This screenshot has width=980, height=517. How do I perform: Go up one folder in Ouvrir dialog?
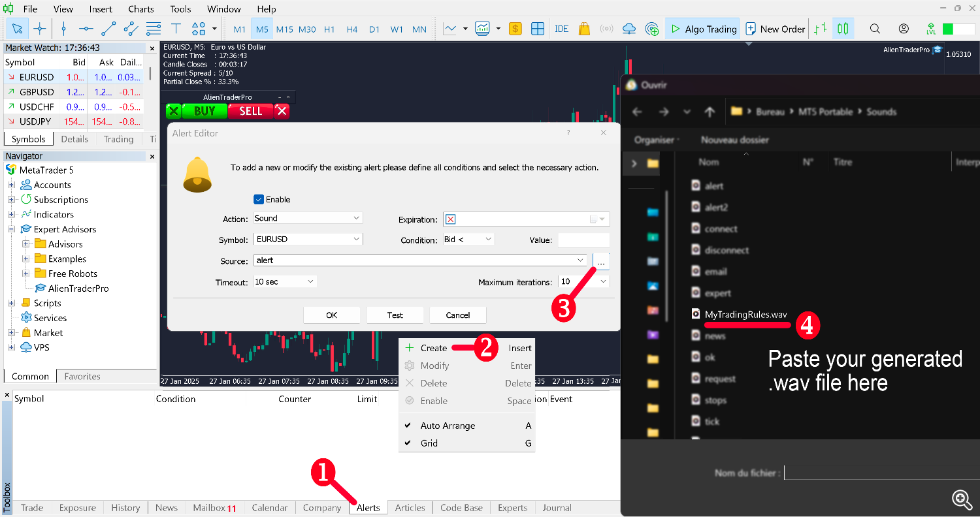[710, 112]
